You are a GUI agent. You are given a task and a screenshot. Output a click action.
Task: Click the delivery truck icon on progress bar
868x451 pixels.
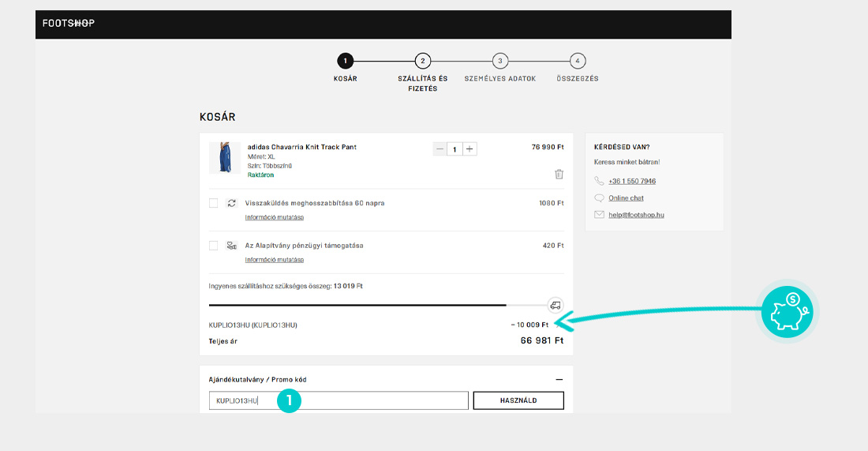coord(556,305)
